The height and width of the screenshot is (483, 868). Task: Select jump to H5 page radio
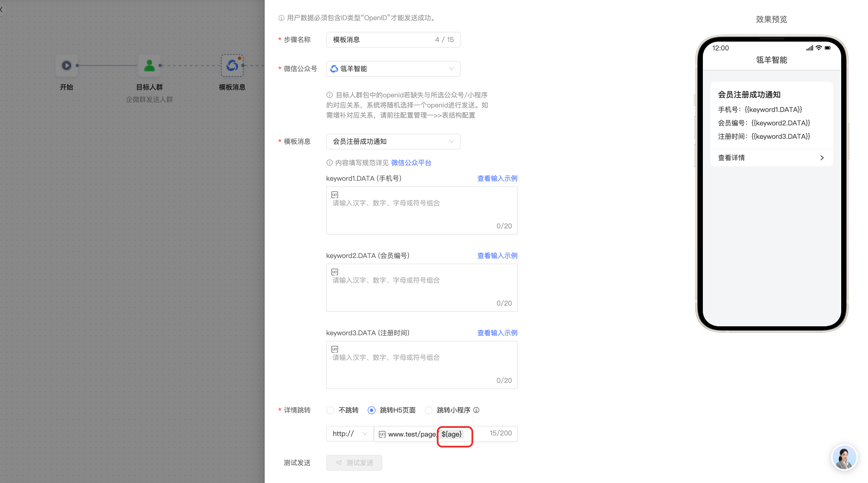tap(371, 410)
